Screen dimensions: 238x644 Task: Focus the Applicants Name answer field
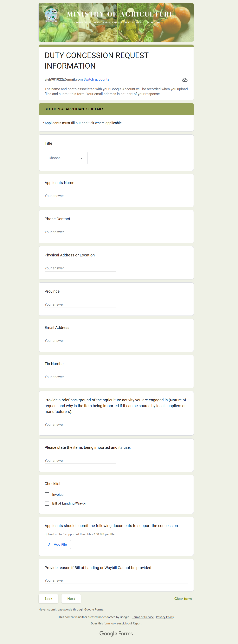tap(80, 196)
